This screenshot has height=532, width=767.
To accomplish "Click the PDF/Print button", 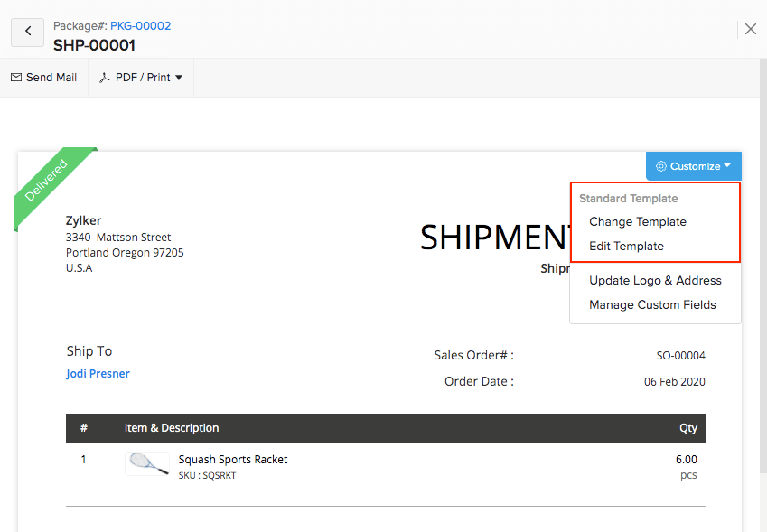I will click(x=140, y=77).
